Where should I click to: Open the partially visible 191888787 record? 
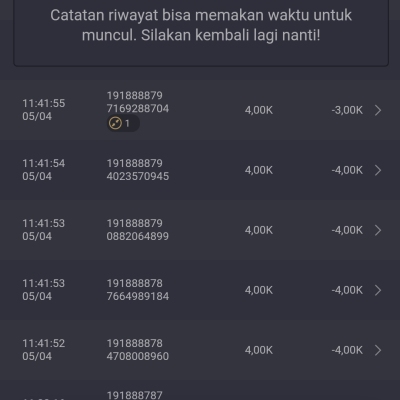click(x=200, y=390)
